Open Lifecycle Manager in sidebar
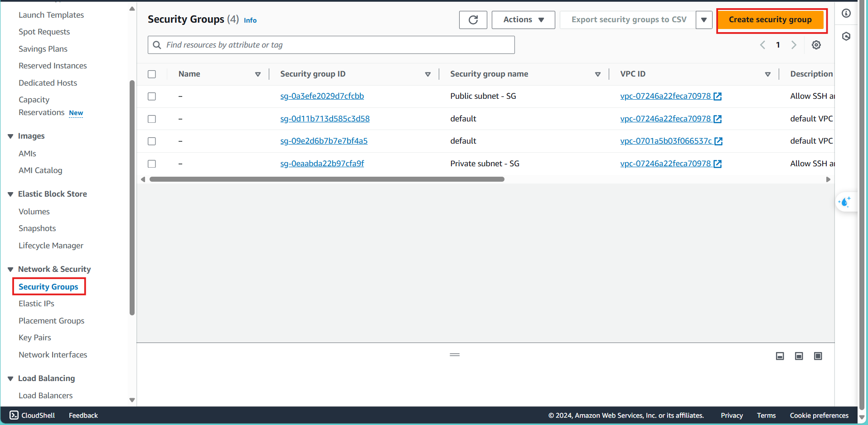 51,246
